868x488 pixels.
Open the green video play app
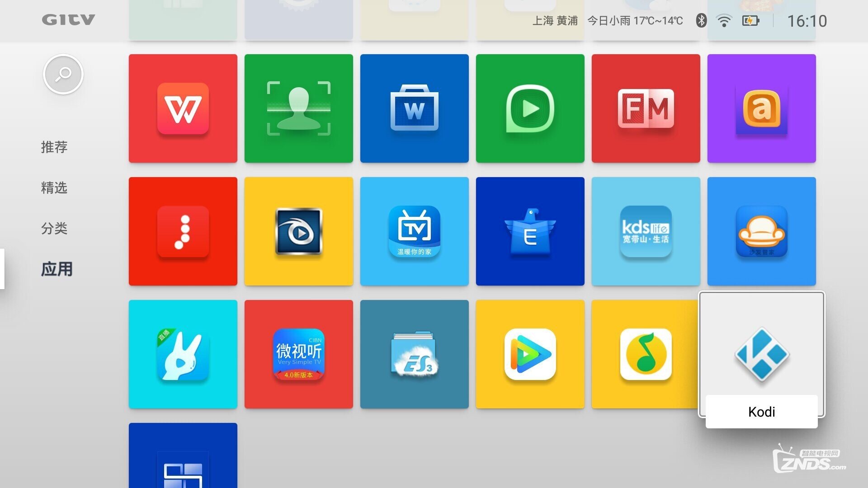click(x=530, y=108)
